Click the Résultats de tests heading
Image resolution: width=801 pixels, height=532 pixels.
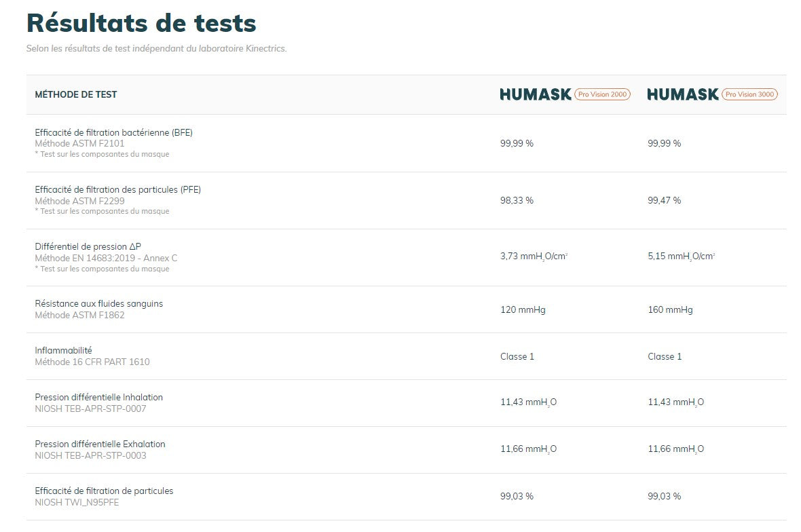[x=141, y=23]
